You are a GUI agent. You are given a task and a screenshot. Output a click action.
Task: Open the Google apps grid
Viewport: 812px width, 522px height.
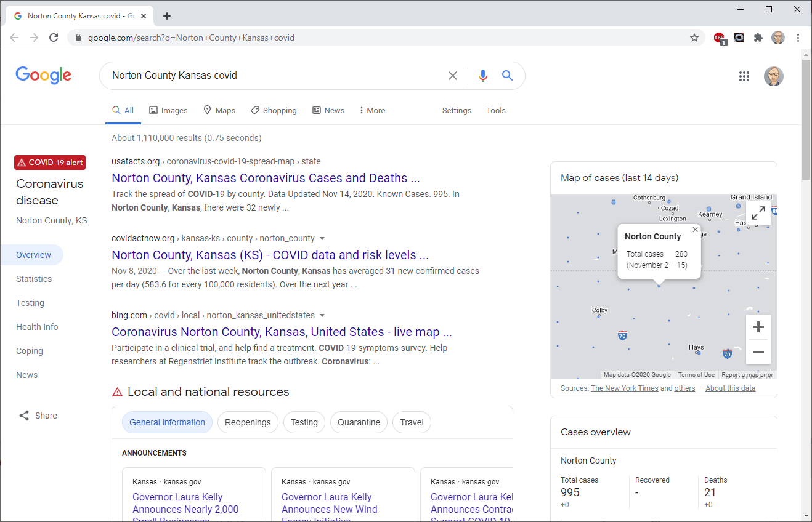pyautogui.click(x=744, y=76)
